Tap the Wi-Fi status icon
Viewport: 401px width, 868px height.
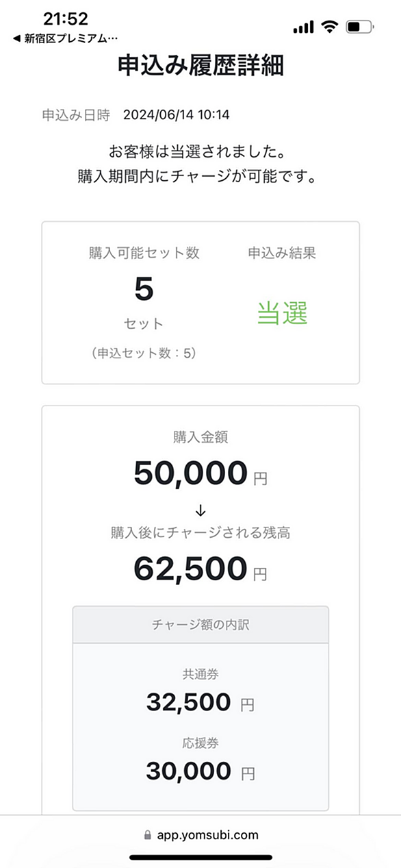pos(330,27)
